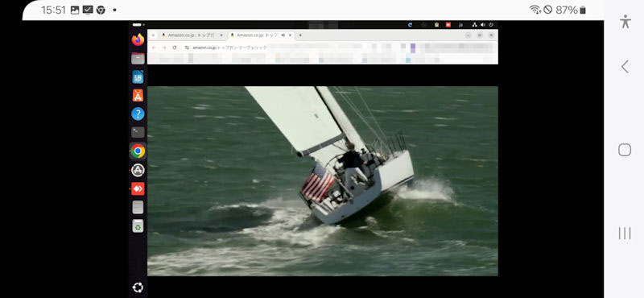Open the Software Updater dock icon
Image resolution: width=644 pixels, height=298 pixels.
coord(138,170)
